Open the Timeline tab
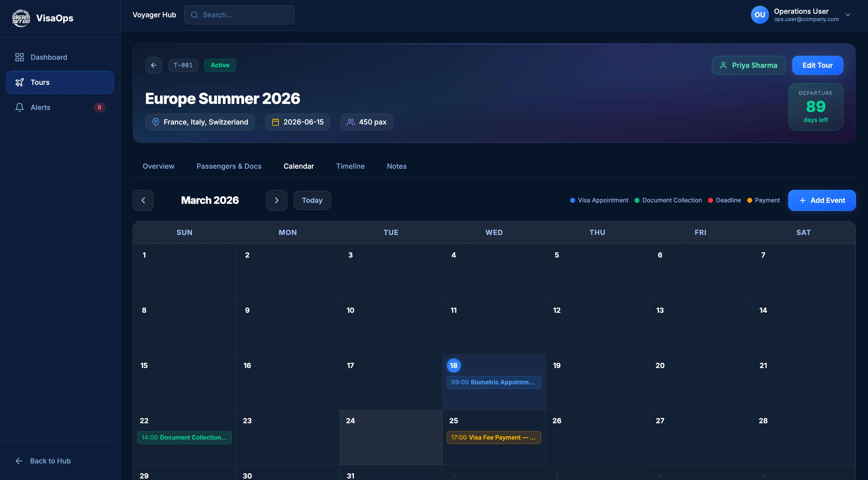This screenshot has width=868, height=480. point(350,166)
